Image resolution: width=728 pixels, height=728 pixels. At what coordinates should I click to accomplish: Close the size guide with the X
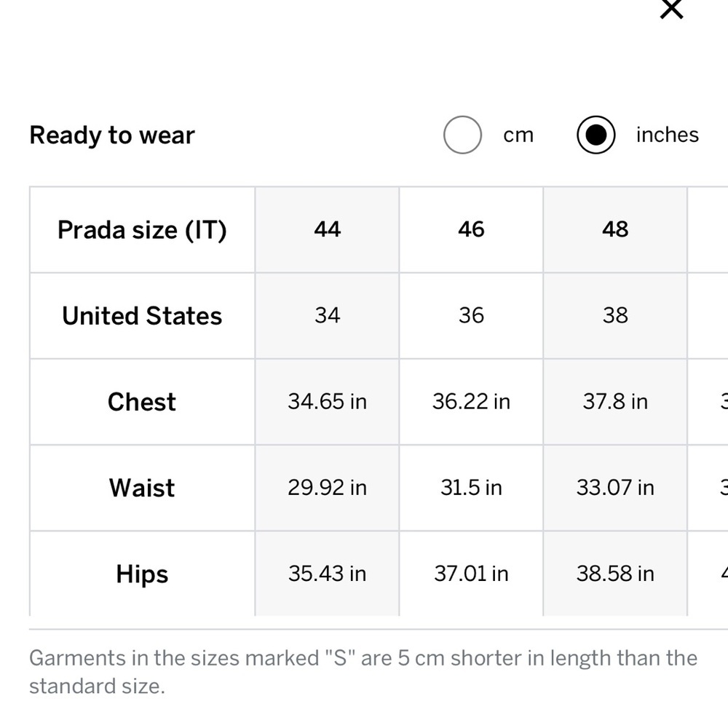[x=670, y=9]
